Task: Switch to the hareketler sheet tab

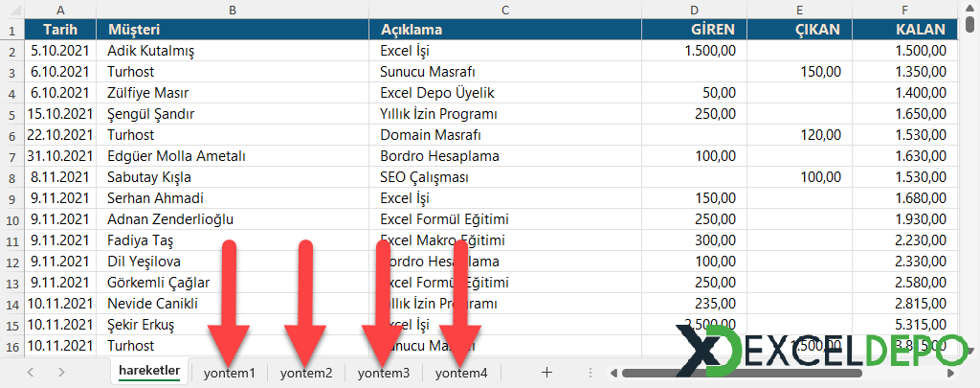Action: click(x=148, y=371)
